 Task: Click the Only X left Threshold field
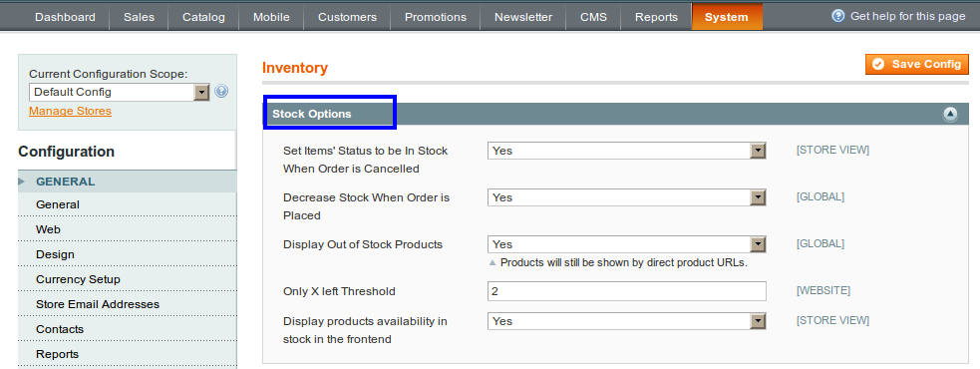(627, 291)
